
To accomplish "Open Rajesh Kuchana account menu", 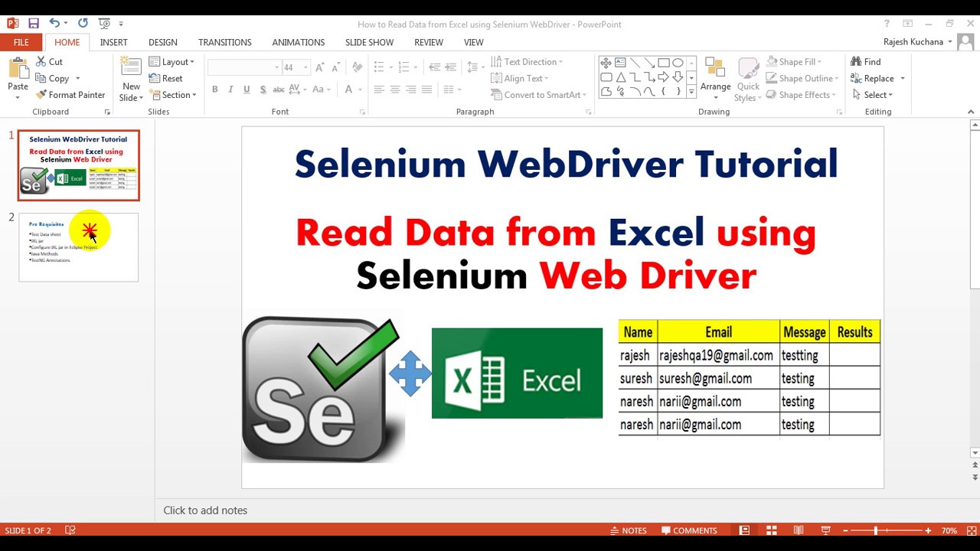I will 917,42.
